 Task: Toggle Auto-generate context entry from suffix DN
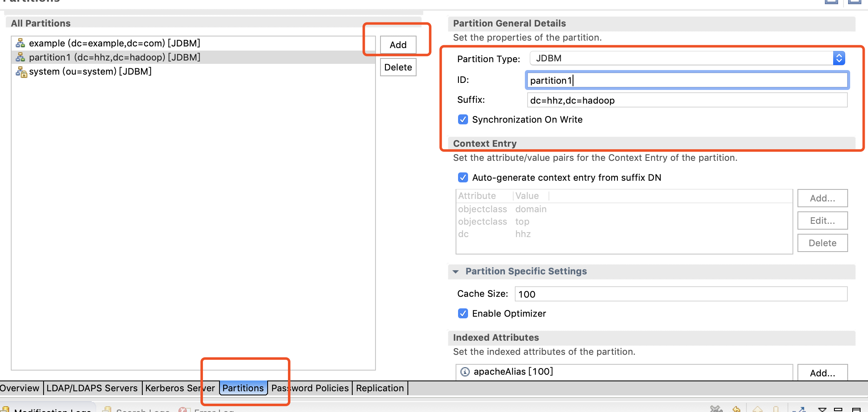click(463, 177)
